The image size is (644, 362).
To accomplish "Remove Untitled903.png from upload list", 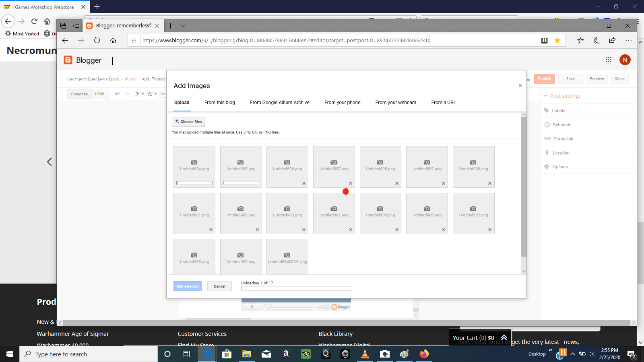I will tap(304, 230).
